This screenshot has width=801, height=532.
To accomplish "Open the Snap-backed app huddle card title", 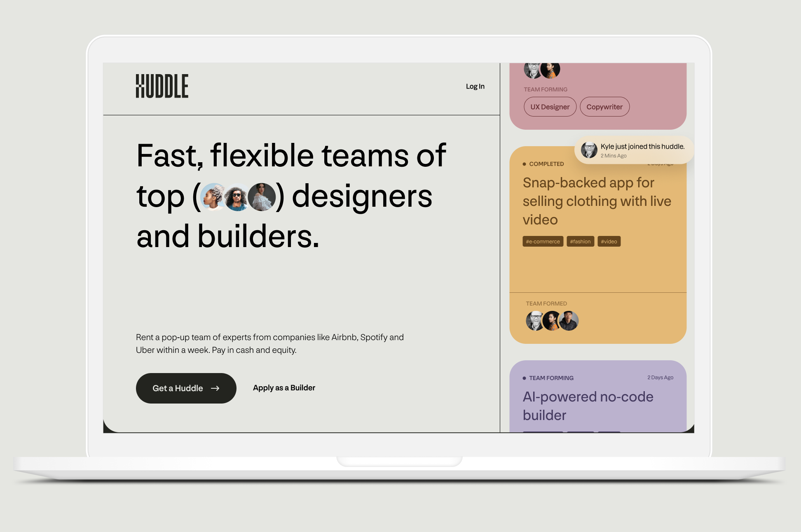I will pos(597,201).
